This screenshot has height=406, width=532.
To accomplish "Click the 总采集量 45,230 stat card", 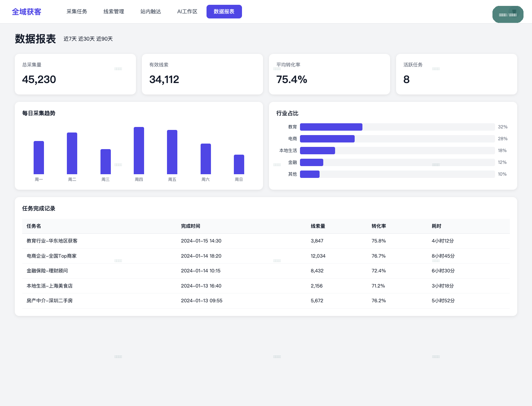I will click(75, 74).
